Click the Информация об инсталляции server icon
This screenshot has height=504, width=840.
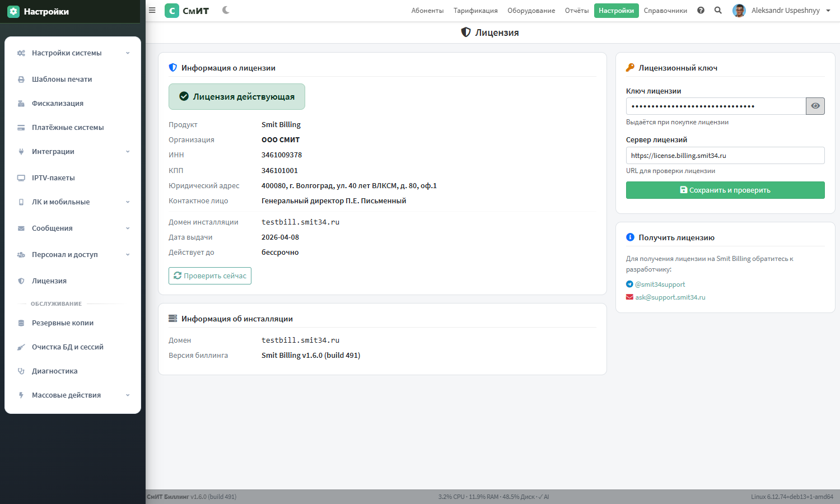(173, 319)
